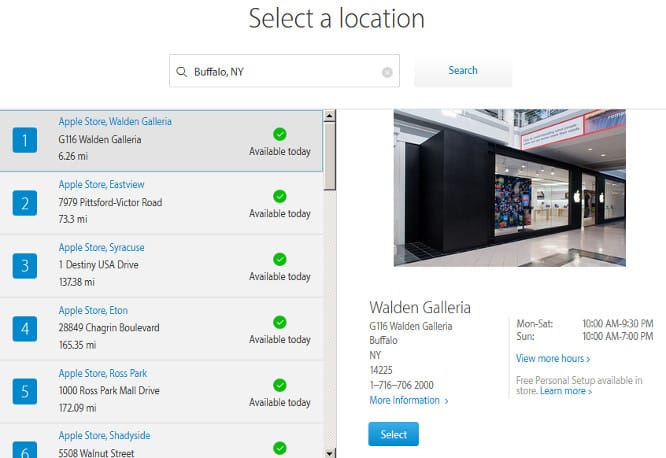Screen dimensions: 666x458
Task: Click green availability checkmark for Walden Galleria
Action: 280,134
